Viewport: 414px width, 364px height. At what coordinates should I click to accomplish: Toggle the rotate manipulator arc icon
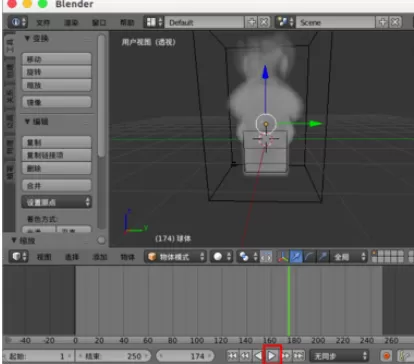(x=309, y=257)
